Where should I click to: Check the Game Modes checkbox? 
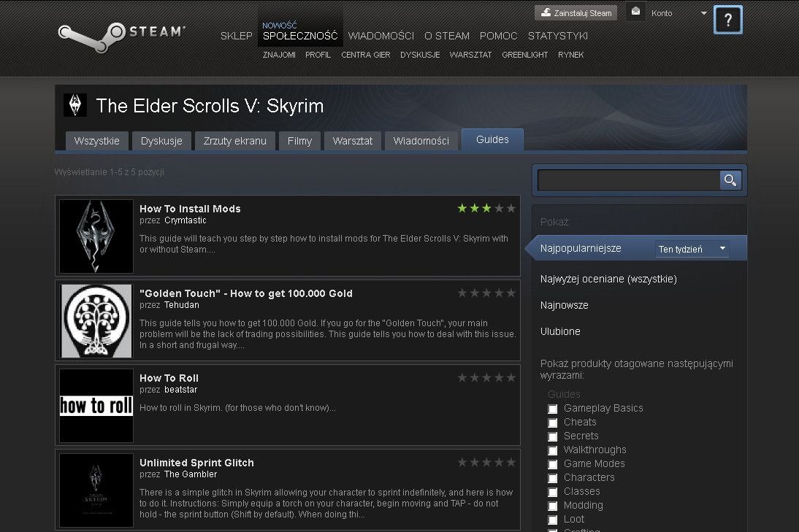(552, 464)
